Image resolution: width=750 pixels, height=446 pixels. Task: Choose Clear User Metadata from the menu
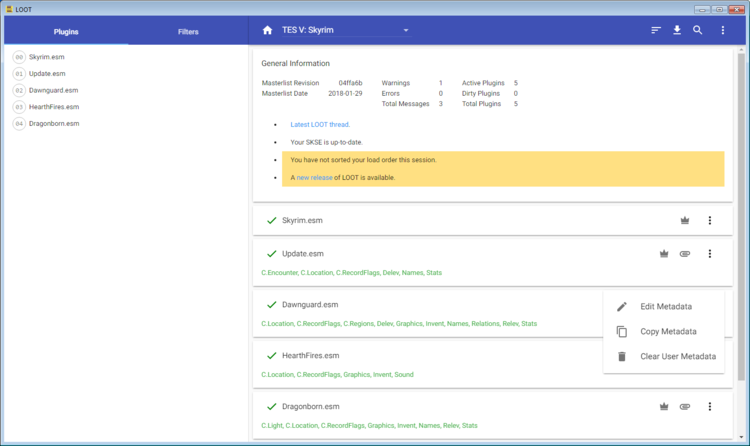click(x=664, y=357)
